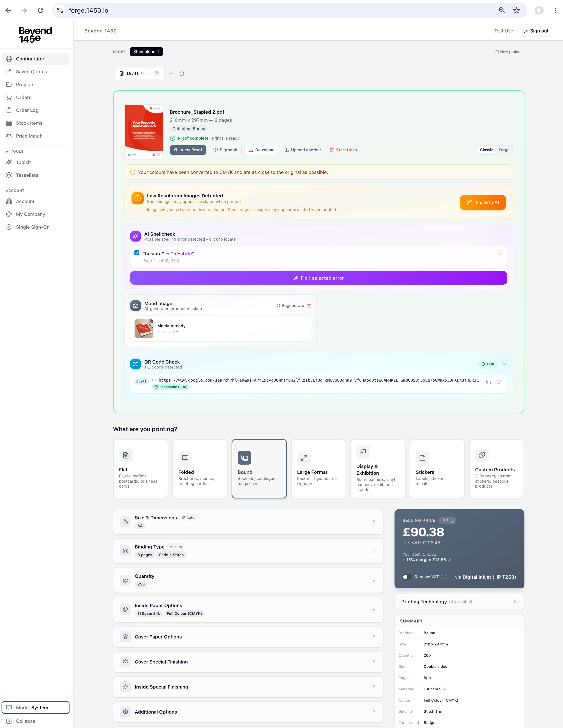Copy the QR code URL

(488, 382)
